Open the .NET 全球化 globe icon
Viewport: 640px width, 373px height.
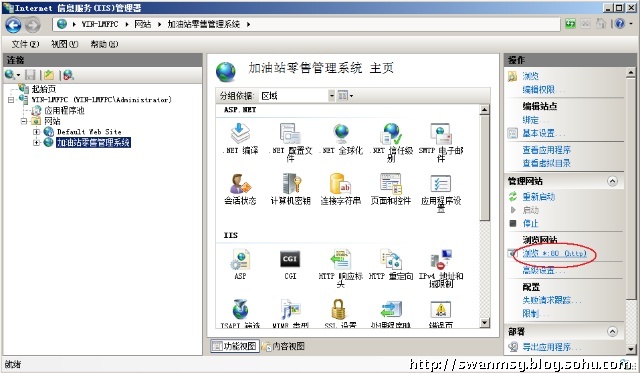click(341, 133)
